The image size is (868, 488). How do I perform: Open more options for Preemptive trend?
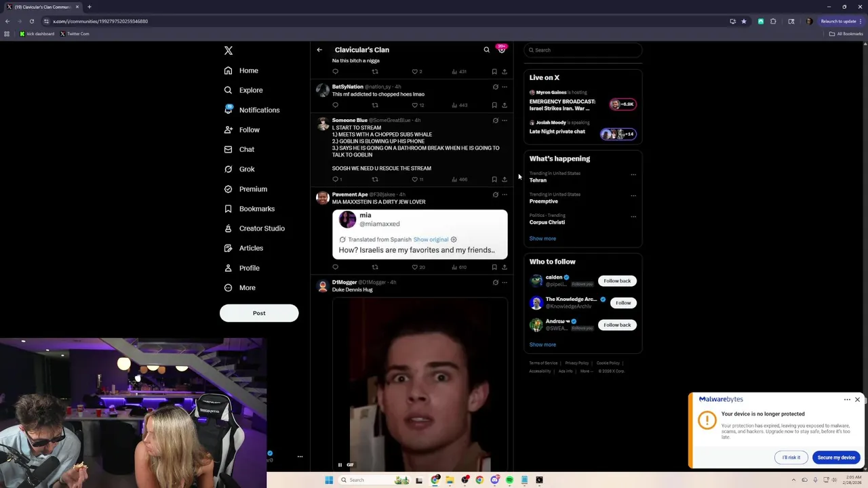pos(633,195)
